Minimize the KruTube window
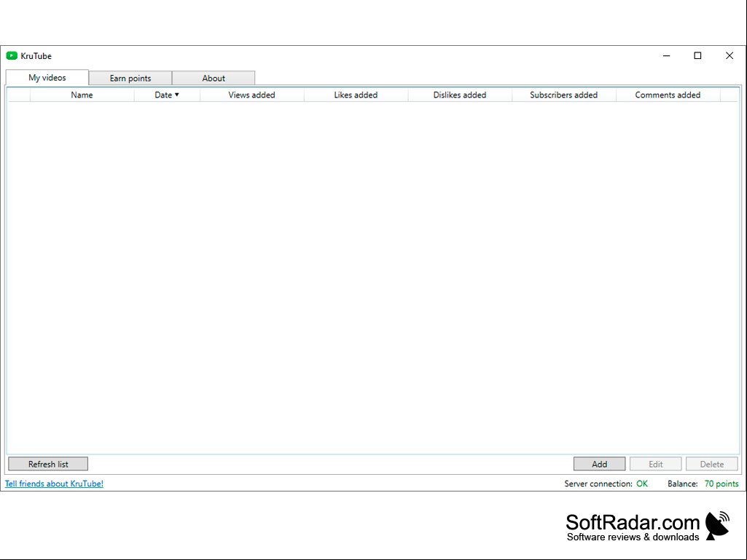Image resolution: width=747 pixels, height=560 pixels. 667,56
